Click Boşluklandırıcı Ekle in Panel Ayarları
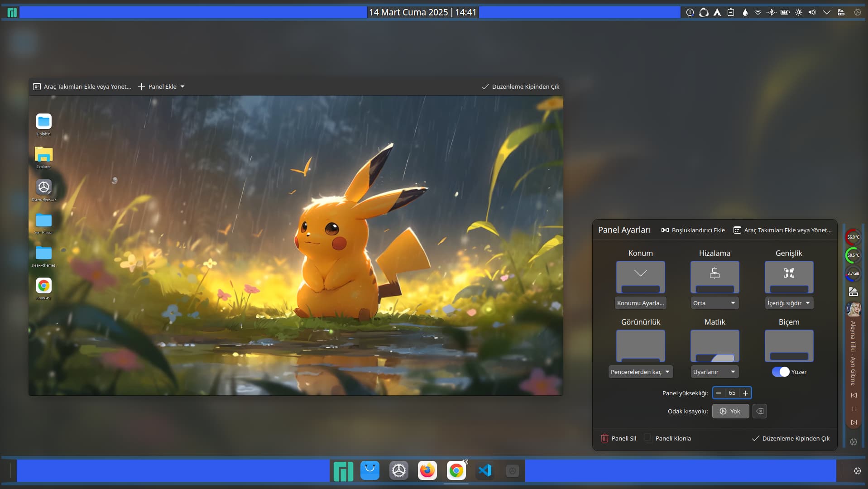This screenshot has width=868, height=489. (693, 230)
